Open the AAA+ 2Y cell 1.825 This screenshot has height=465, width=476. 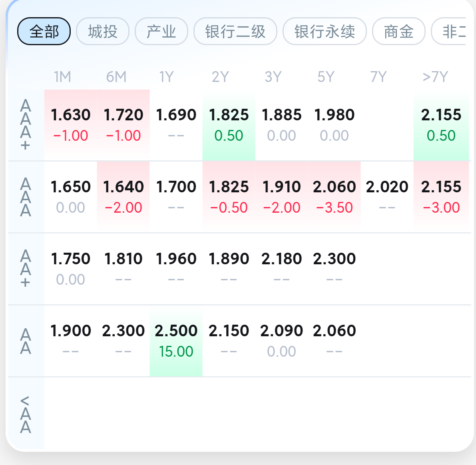[x=229, y=124]
